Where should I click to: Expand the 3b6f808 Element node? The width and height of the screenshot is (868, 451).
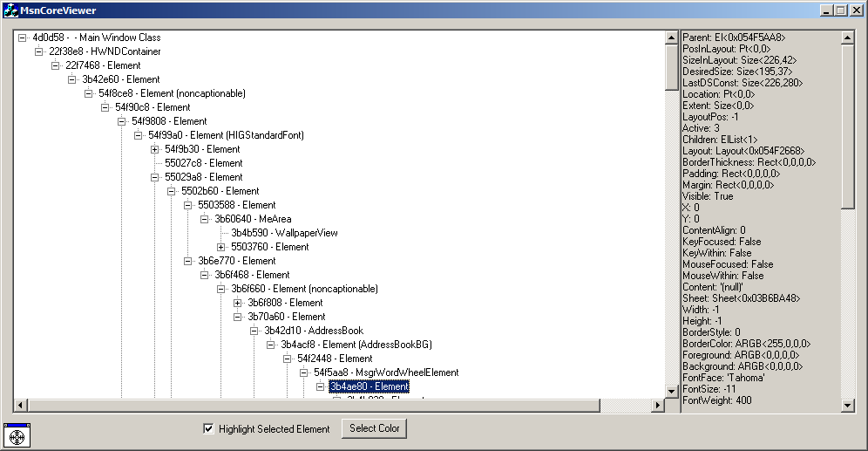[238, 303]
